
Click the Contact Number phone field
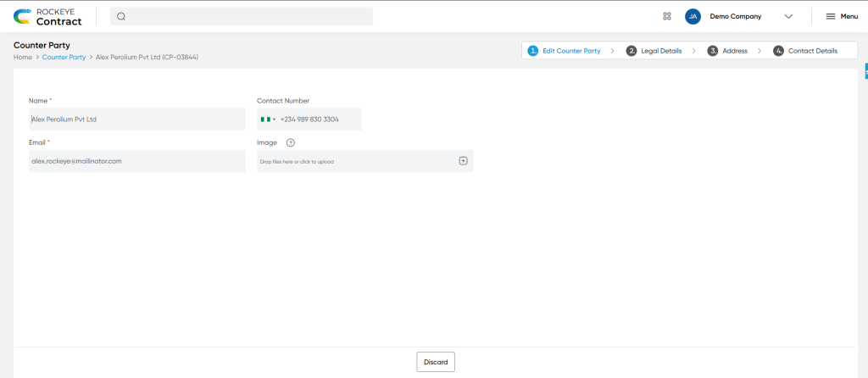[309, 119]
